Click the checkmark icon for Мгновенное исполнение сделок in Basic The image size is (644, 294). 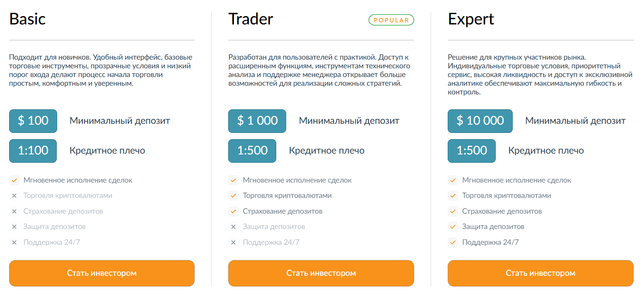click(15, 180)
